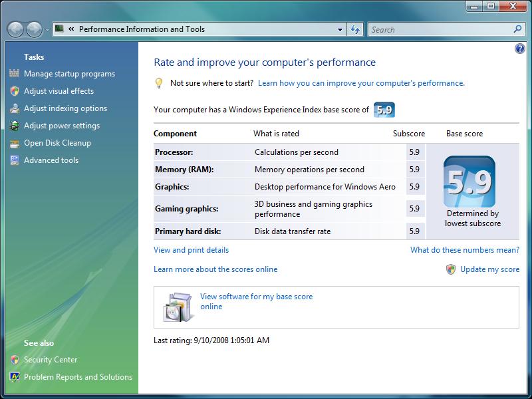Open the address bar history dropdown
The height and width of the screenshot is (399, 532).
(x=340, y=29)
